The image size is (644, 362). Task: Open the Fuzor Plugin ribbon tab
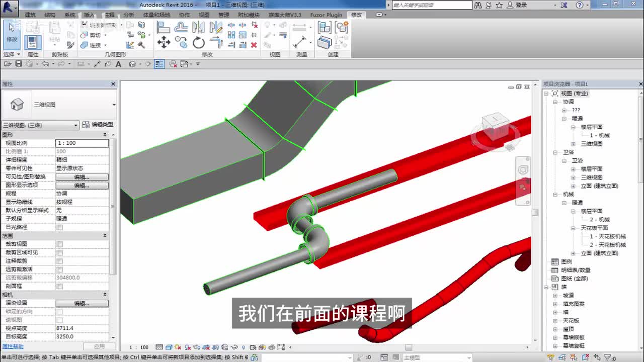click(327, 15)
